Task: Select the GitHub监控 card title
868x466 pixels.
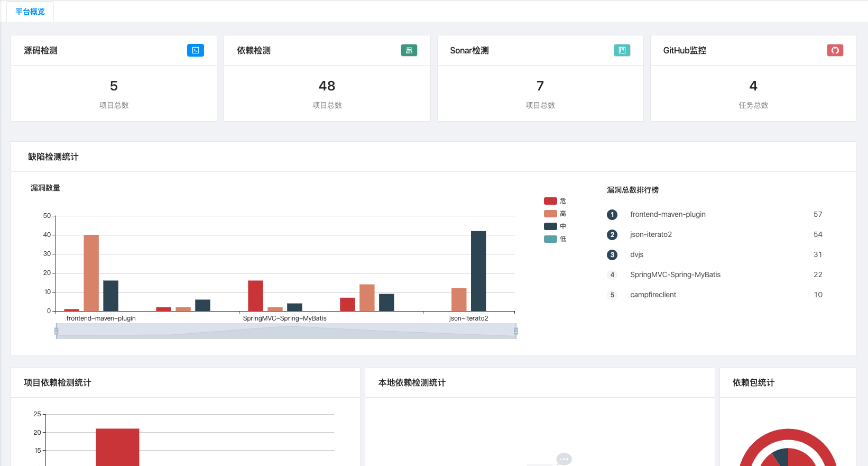Action: click(x=685, y=50)
